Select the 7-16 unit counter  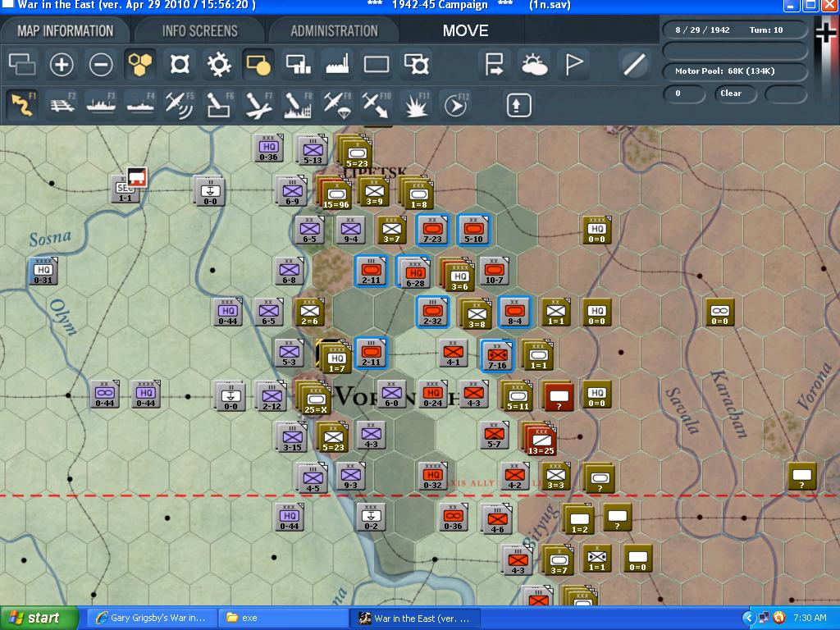point(497,356)
